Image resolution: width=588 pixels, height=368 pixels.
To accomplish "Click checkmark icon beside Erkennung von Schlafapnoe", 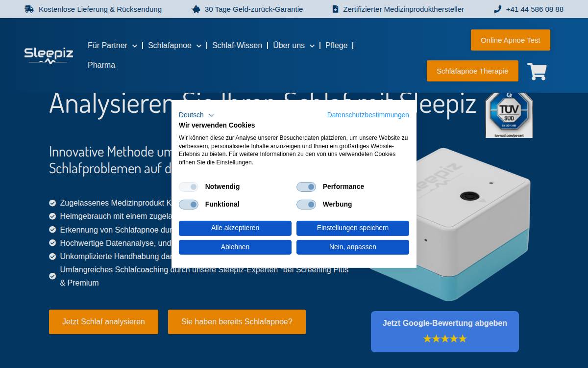I will (x=52, y=230).
